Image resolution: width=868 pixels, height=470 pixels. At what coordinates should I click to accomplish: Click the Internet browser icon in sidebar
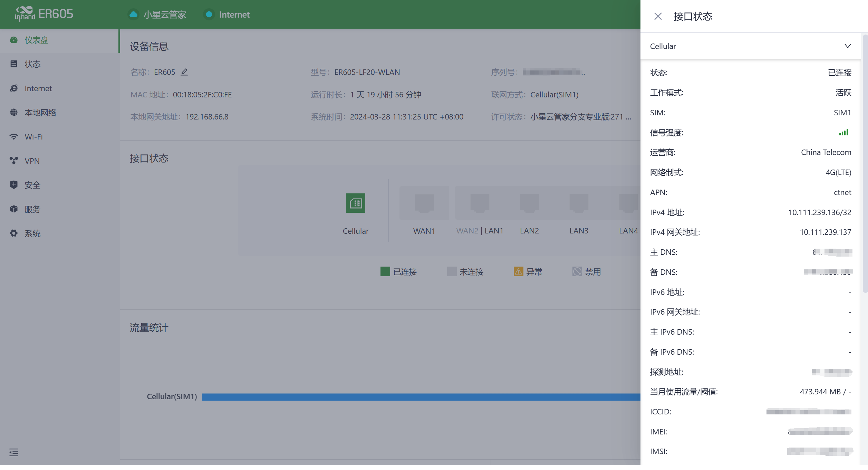point(14,88)
